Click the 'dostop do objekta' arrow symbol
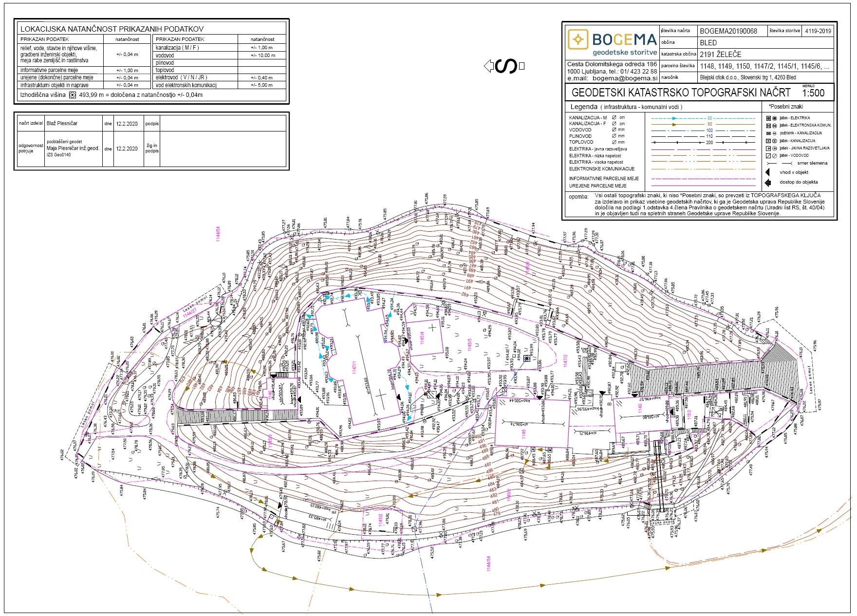Image resolution: width=857 pixels, height=616 pixels. pos(768,183)
